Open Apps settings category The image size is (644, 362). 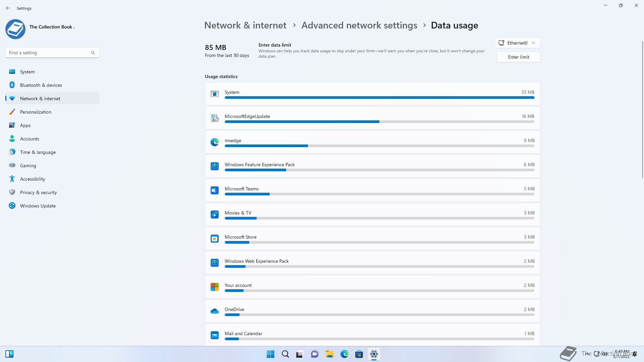tap(52, 125)
